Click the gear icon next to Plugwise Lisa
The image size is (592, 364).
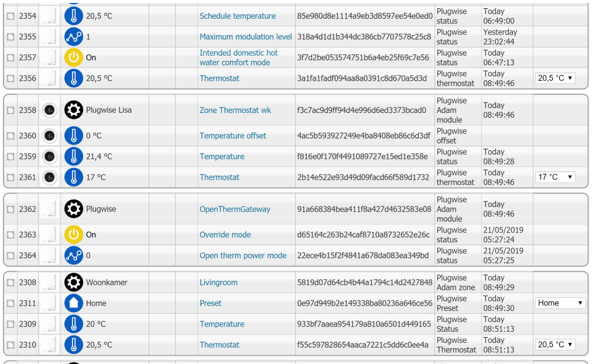click(74, 110)
